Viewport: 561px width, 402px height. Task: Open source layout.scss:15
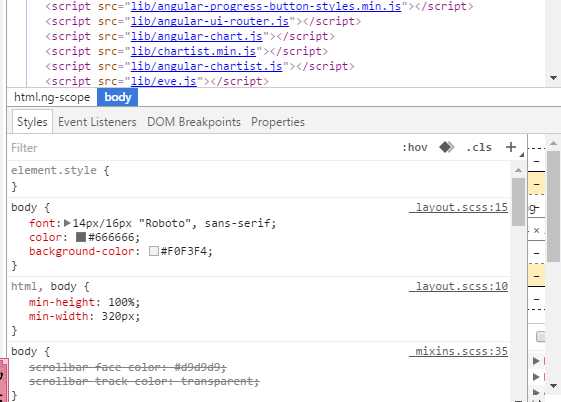tap(459, 207)
